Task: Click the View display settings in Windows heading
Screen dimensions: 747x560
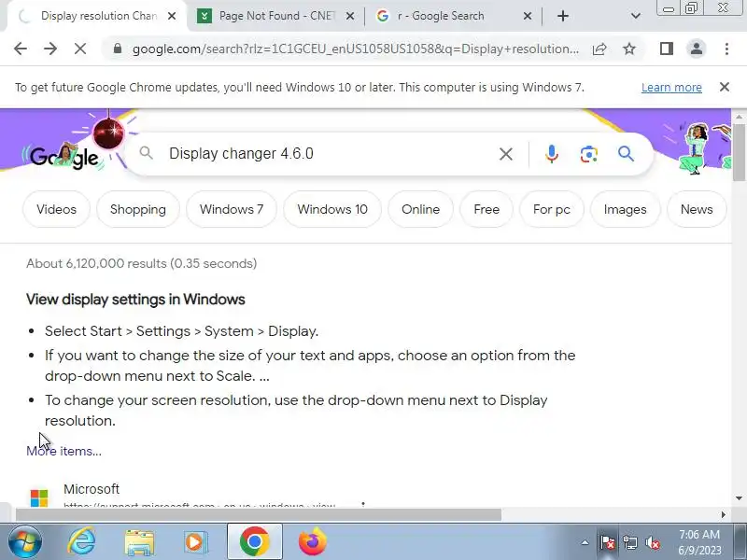Action: [x=135, y=299]
